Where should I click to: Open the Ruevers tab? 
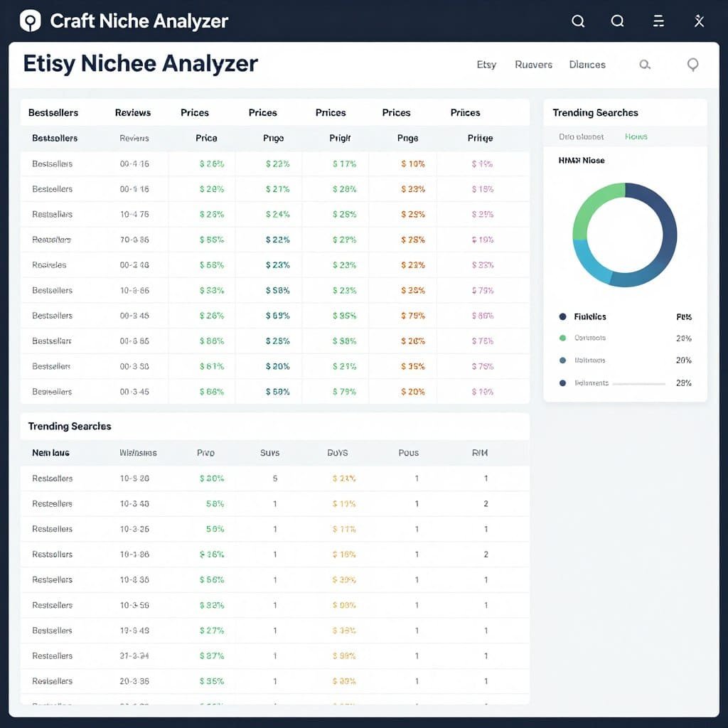tap(533, 65)
